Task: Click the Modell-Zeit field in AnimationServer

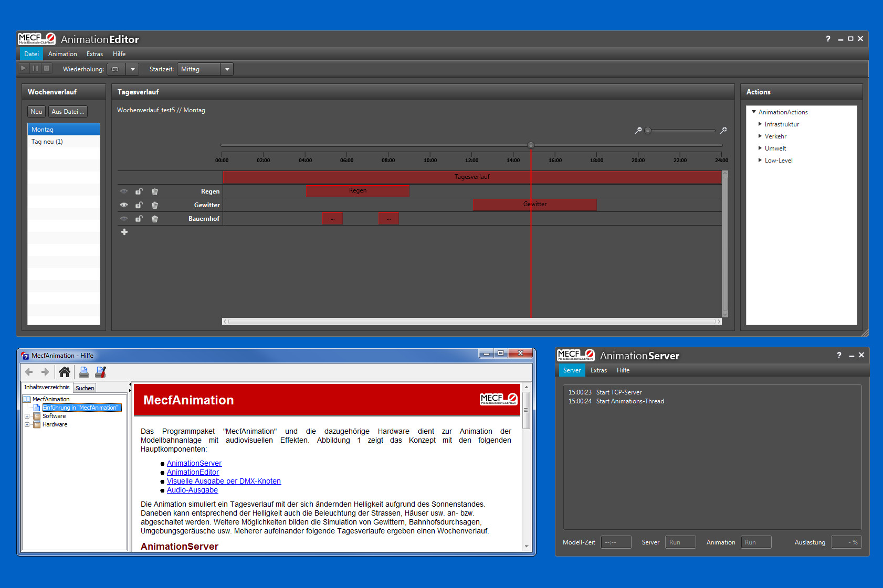Action: pyautogui.click(x=616, y=542)
